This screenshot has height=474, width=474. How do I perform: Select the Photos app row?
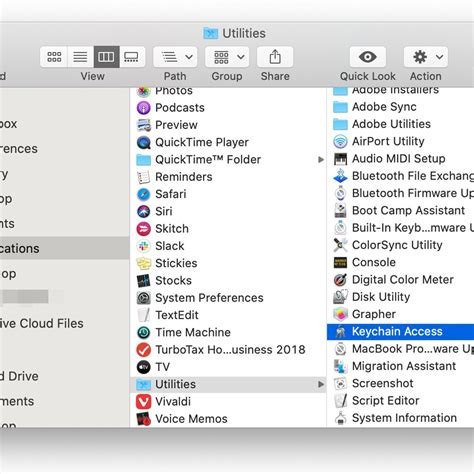(x=228, y=91)
